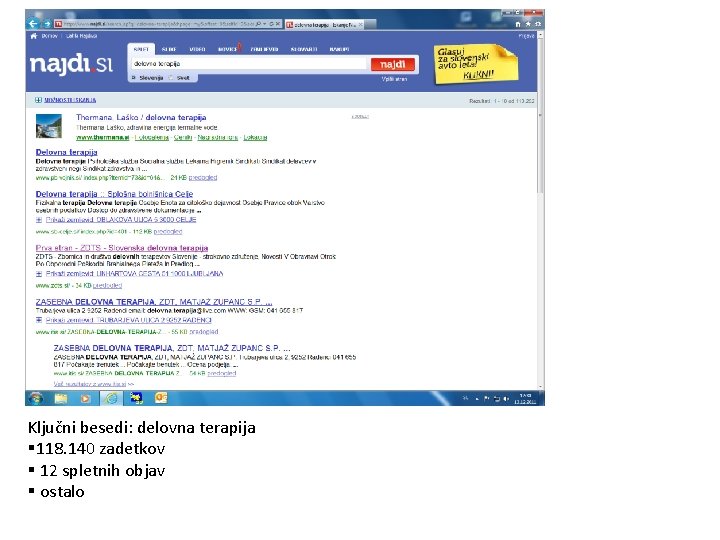Click the yellow avto leta sticky note ad
This screenshot has width=720, height=540.
click(476, 64)
